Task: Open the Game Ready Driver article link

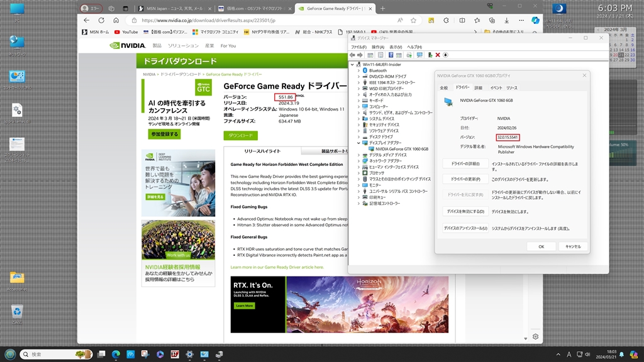Action: pos(277,267)
